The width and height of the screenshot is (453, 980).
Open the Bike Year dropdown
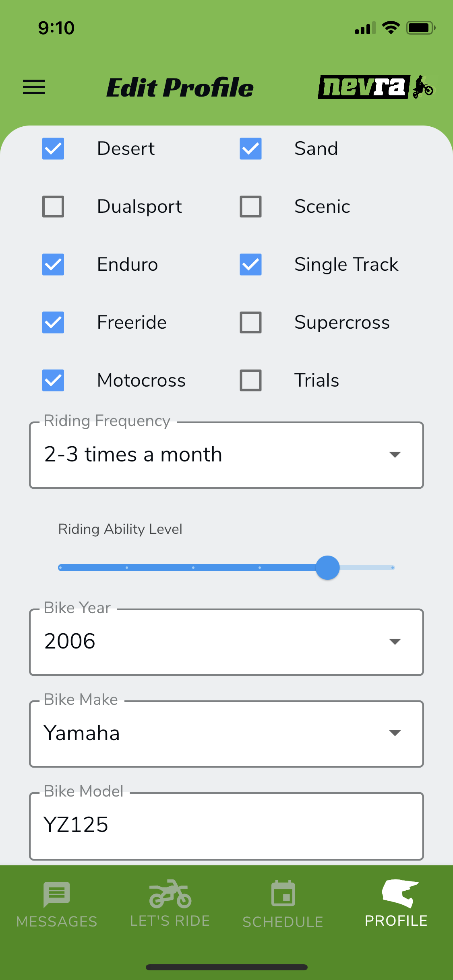click(226, 642)
